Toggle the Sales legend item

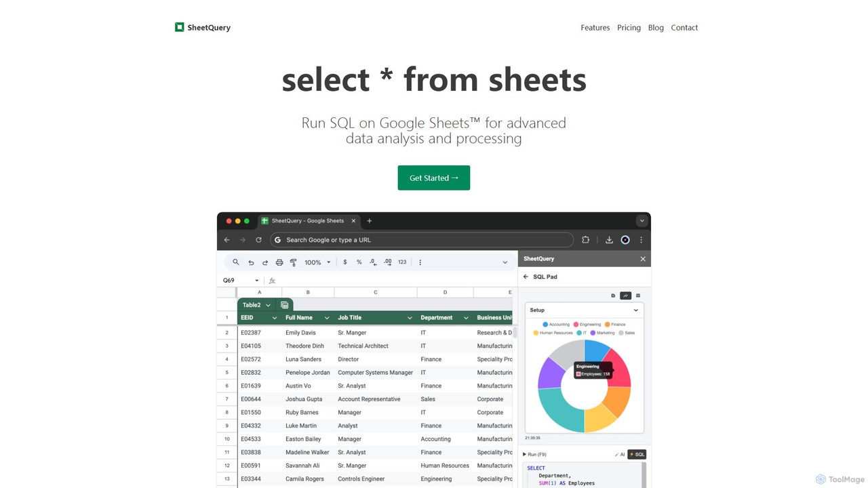[627, 333]
